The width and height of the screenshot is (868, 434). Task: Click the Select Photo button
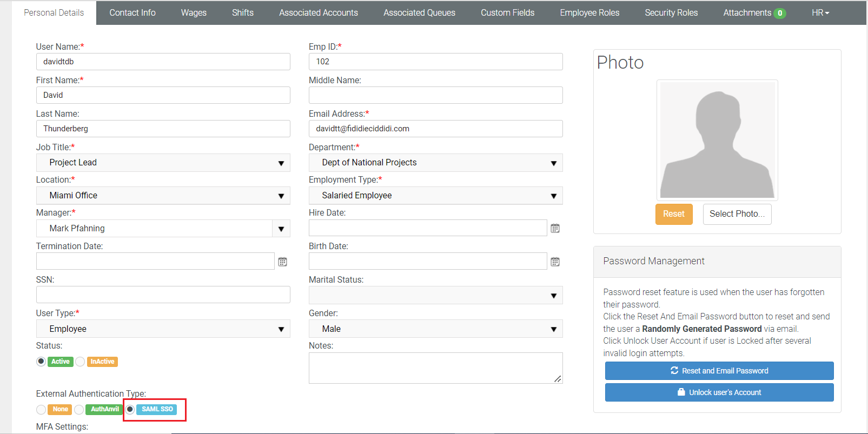pos(737,214)
